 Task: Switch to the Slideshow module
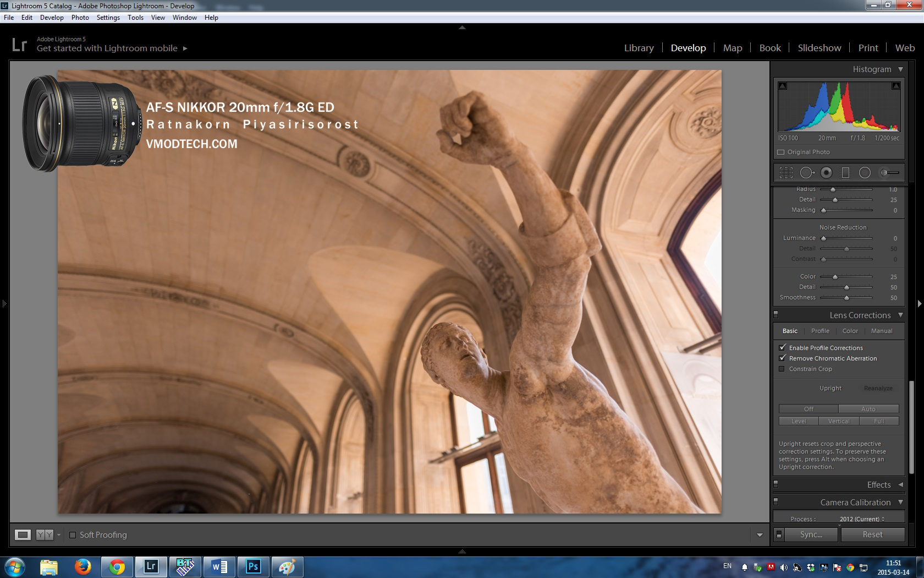[820, 48]
